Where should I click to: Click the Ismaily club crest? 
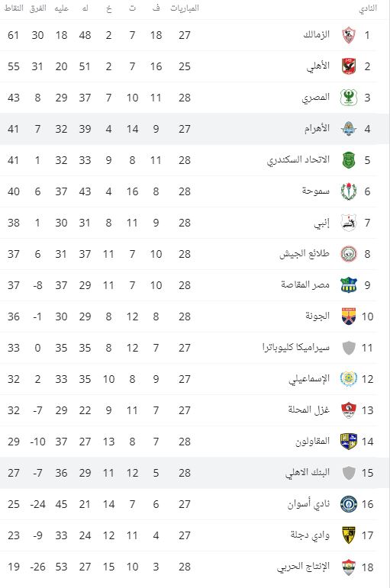click(349, 379)
